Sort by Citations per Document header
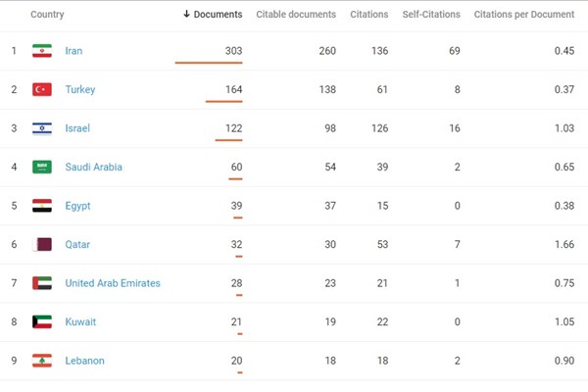 point(523,15)
